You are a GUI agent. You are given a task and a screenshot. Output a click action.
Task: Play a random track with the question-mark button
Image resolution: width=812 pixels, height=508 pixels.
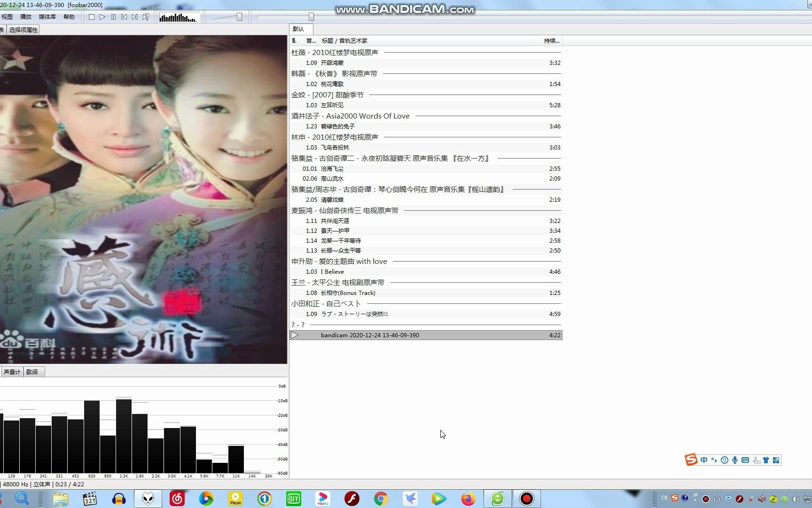146,17
